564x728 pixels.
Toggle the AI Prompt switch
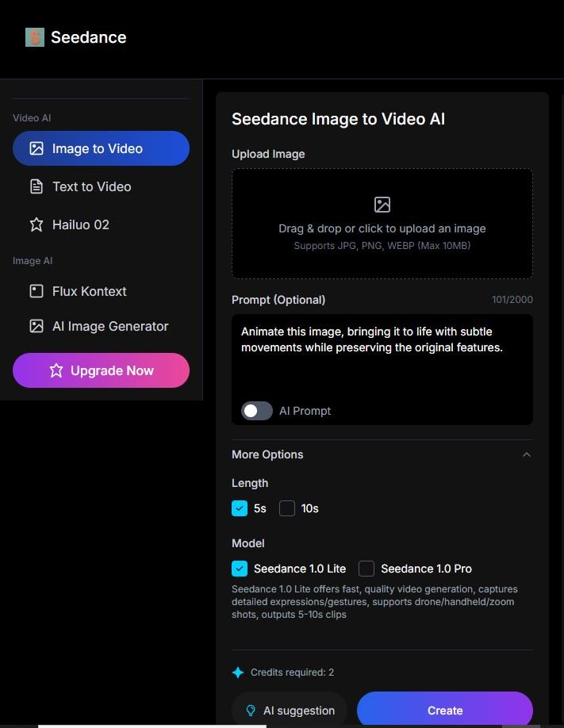pyautogui.click(x=257, y=411)
